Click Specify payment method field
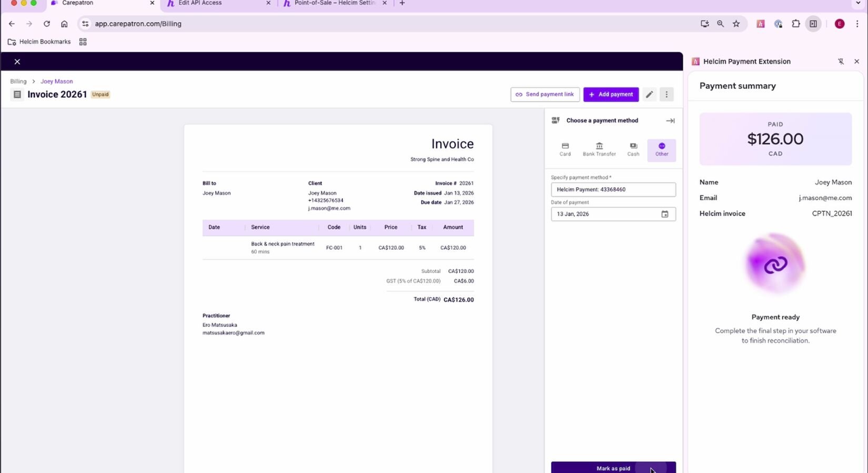Screen dimensions: 868x473 613,190
